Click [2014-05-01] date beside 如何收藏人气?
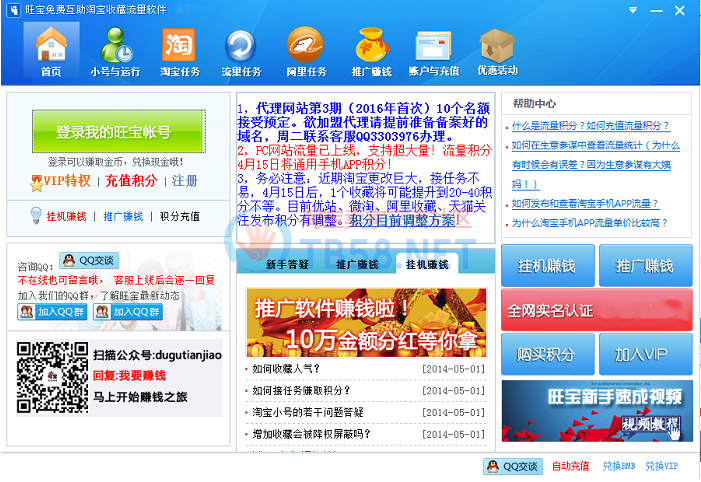 pyautogui.click(x=453, y=369)
